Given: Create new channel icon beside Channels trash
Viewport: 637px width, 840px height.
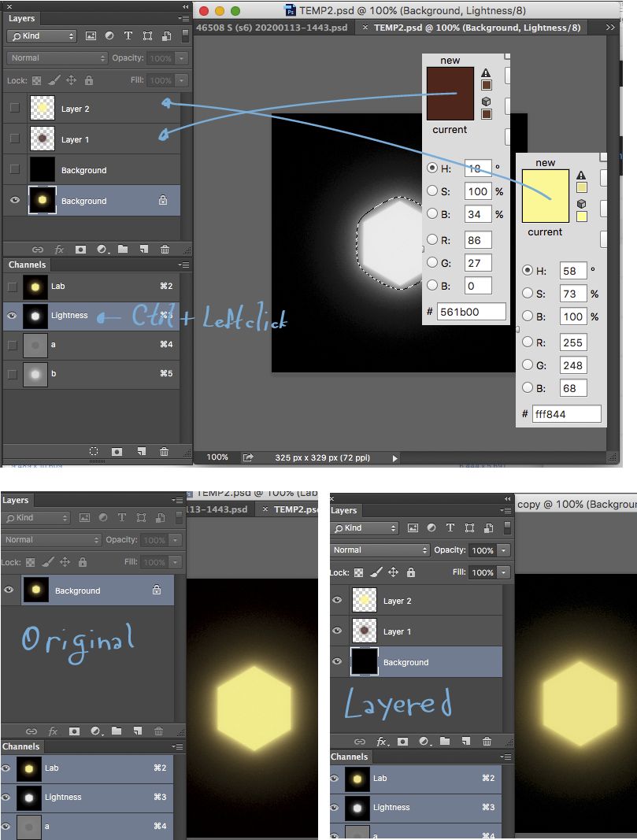Looking at the screenshot, I should pyautogui.click(x=142, y=452).
